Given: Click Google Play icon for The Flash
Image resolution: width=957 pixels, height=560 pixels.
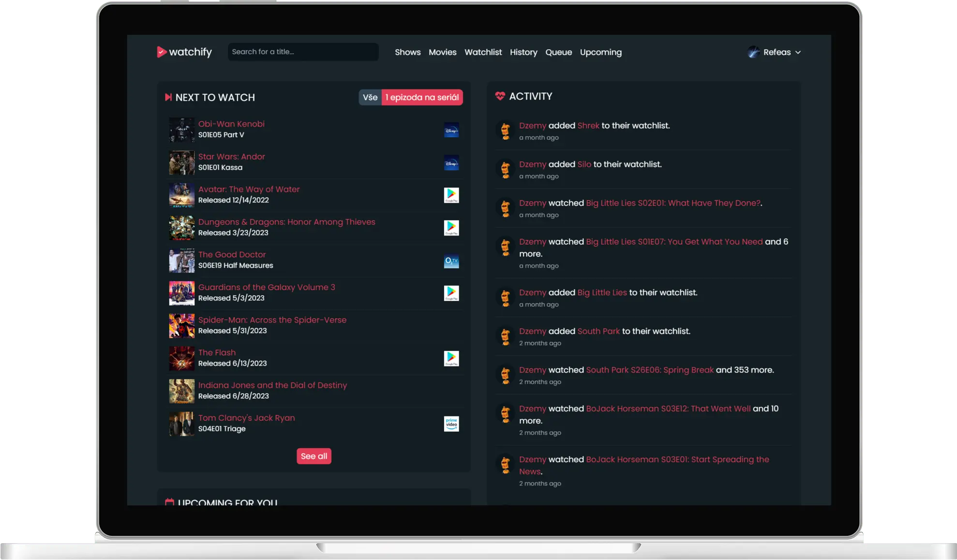Looking at the screenshot, I should point(451,358).
